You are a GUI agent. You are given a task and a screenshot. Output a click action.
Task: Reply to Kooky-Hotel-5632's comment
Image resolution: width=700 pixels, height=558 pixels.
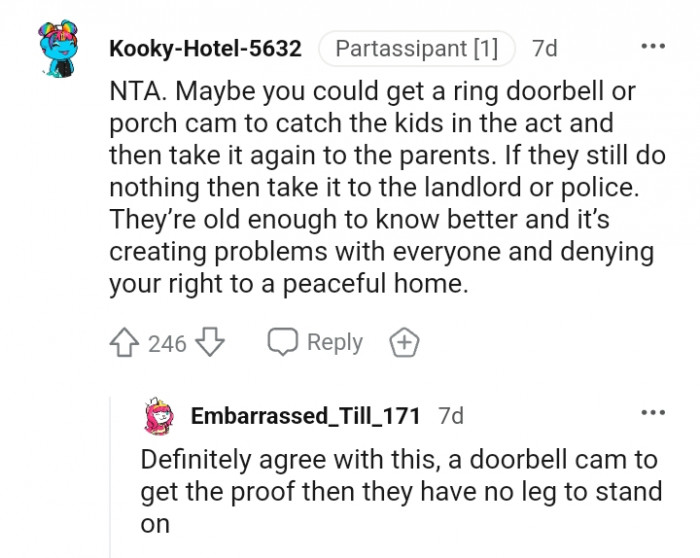point(334,342)
